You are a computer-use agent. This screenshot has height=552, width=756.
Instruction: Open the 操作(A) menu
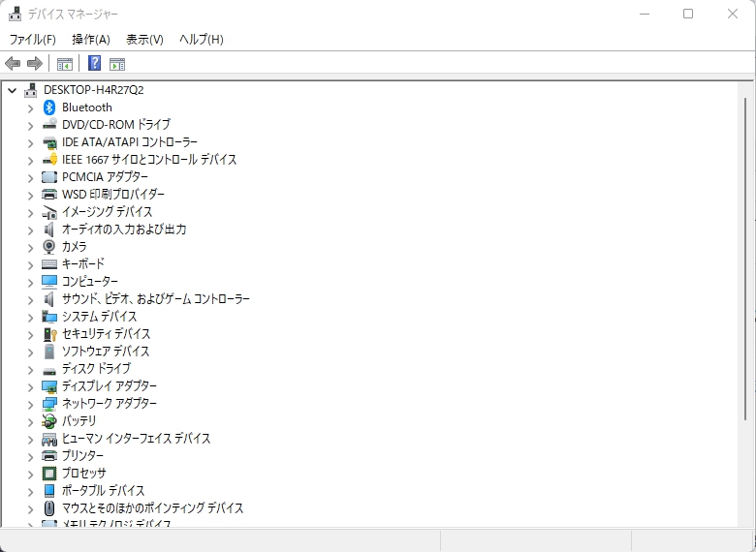tap(91, 40)
